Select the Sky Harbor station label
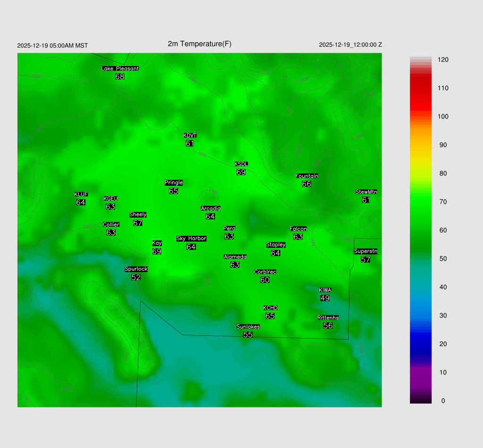The width and height of the screenshot is (483, 448). point(191,239)
